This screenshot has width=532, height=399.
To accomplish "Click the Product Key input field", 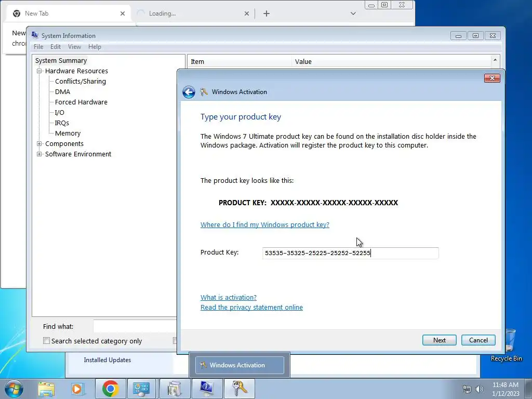I will pos(350,253).
